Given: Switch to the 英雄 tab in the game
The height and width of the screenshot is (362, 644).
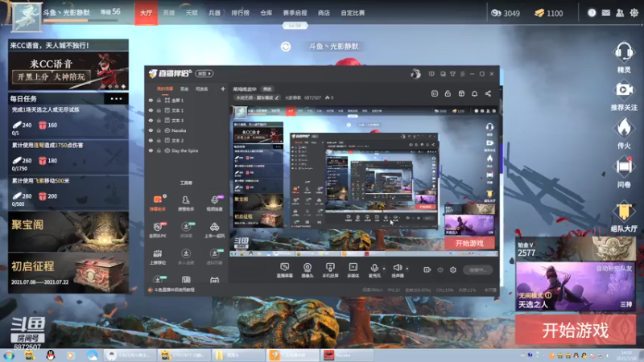Looking at the screenshot, I should [169, 13].
